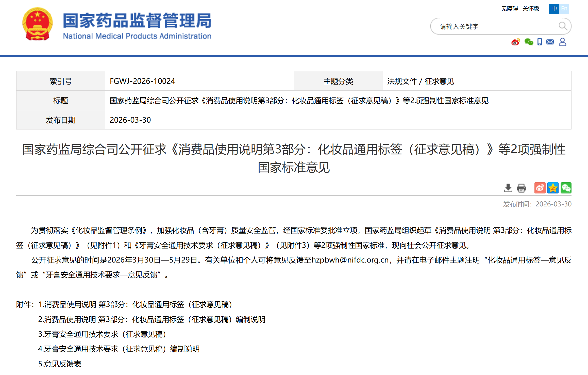This screenshot has height=375, width=588.
Task: Open 无障碍 accessibility mode
Action: [x=509, y=9]
